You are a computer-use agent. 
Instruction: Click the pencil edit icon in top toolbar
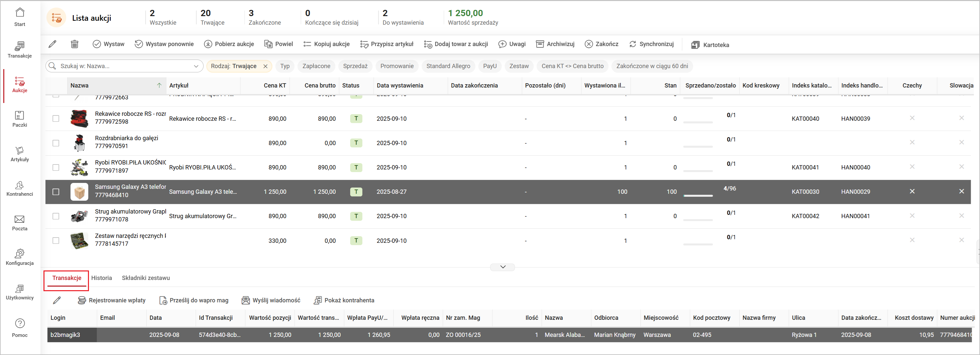click(52, 44)
